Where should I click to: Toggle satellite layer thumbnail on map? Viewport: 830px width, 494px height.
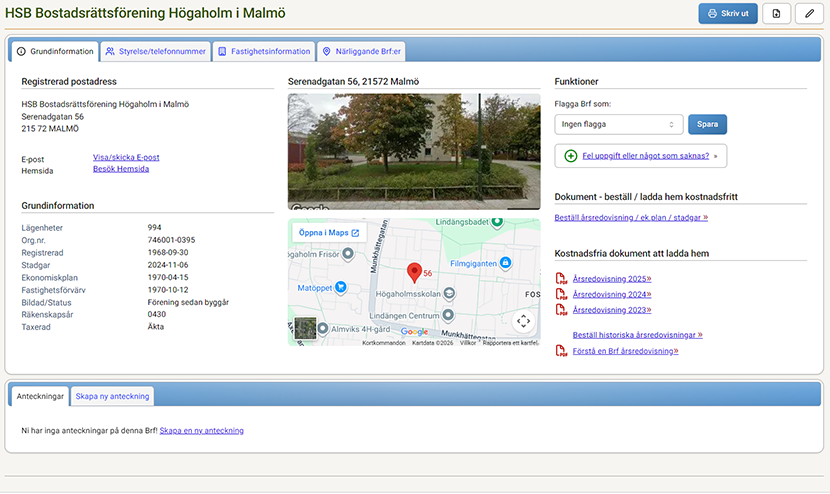305,328
